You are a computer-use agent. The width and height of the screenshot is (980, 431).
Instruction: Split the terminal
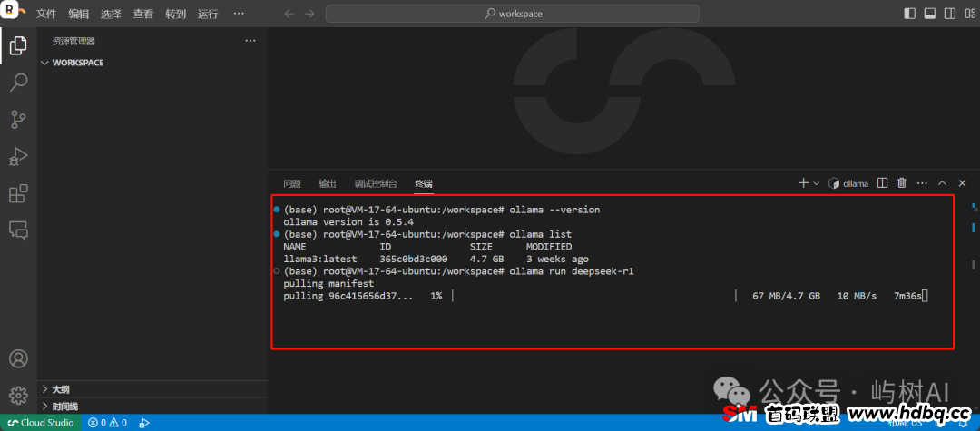click(x=883, y=183)
